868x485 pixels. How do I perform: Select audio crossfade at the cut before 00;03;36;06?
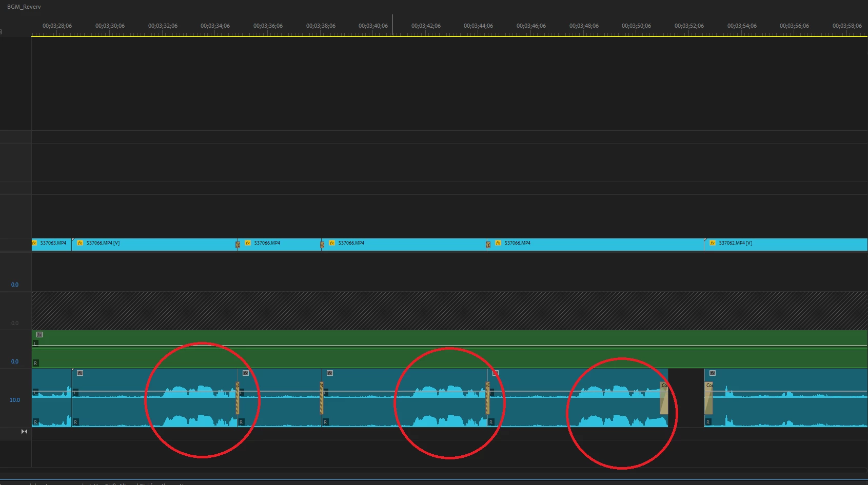[x=238, y=398]
